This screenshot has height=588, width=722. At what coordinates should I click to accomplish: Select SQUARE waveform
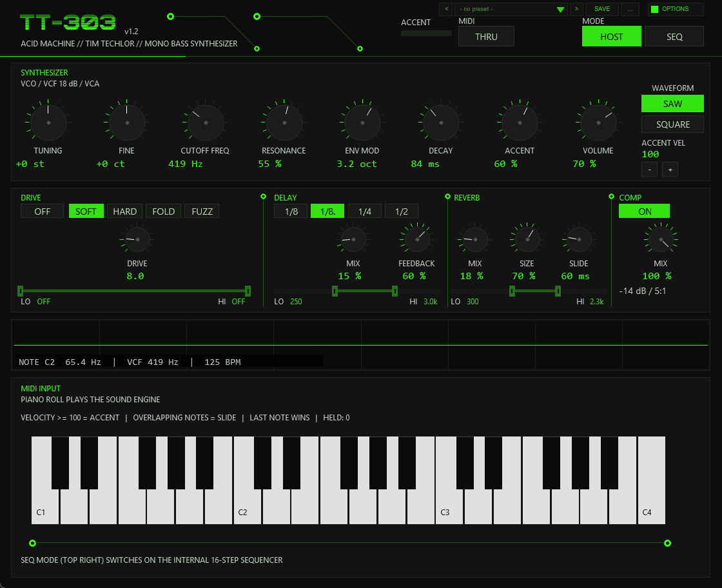[672, 124]
